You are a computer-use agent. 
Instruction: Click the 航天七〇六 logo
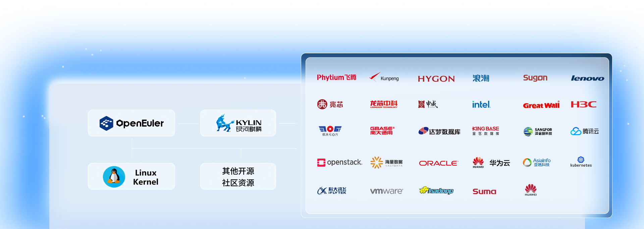pos(330,131)
